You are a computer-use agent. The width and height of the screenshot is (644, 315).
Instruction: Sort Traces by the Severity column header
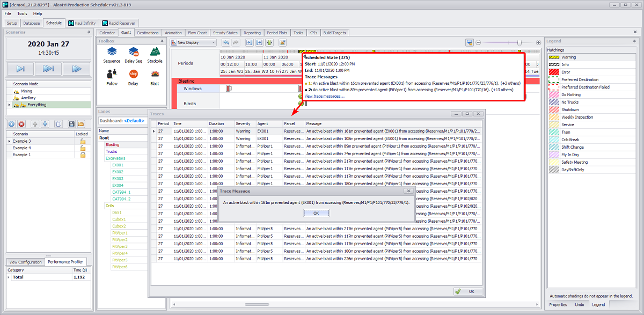pyautogui.click(x=245, y=123)
